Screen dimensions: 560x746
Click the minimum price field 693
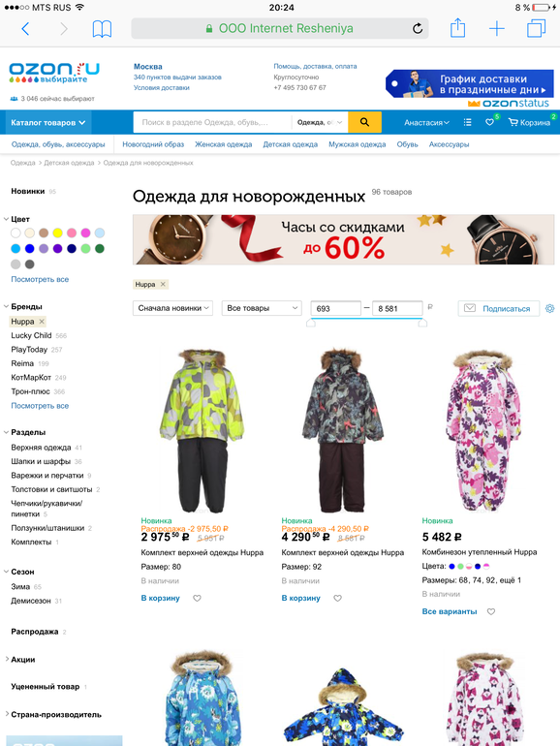(335, 308)
